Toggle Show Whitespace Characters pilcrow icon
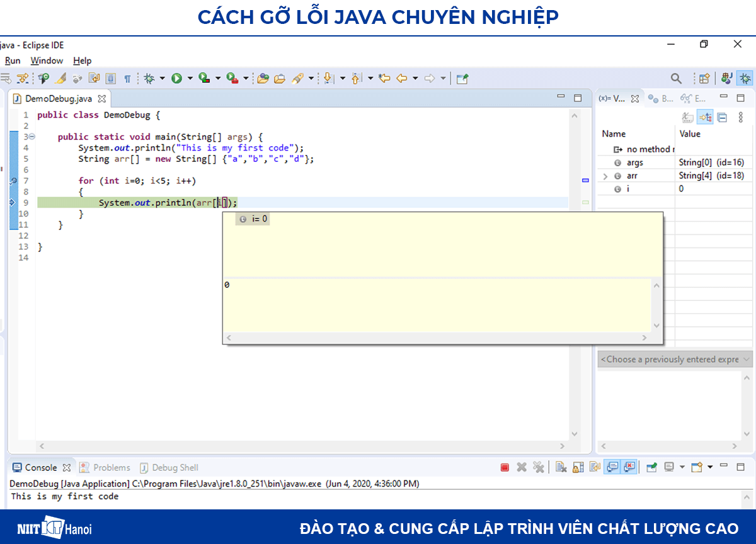 (127, 78)
